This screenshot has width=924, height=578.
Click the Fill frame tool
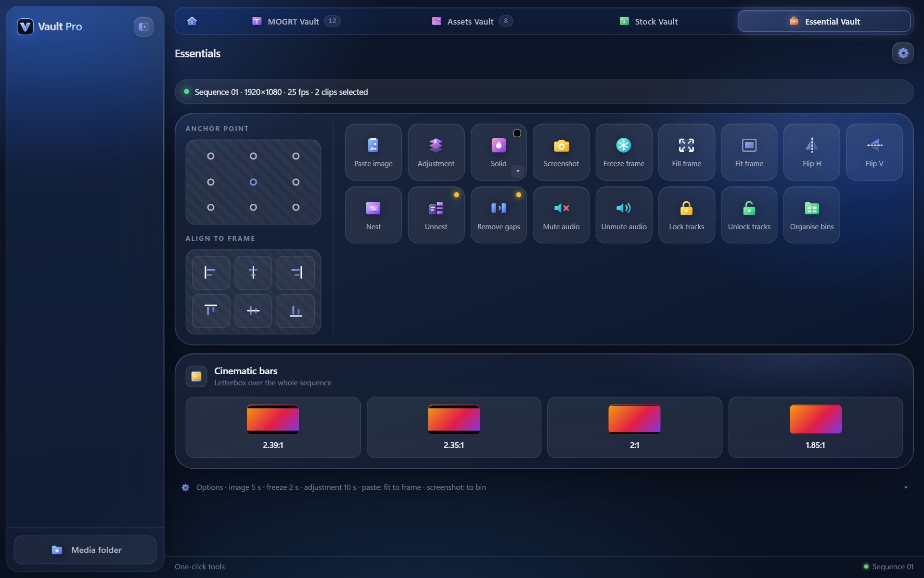click(686, 152)
